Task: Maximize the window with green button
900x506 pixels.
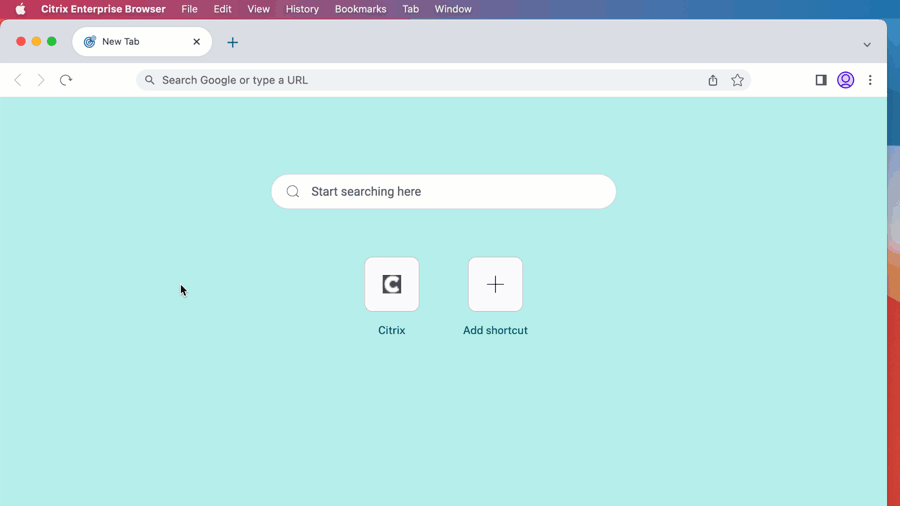Action: [52, 41]
